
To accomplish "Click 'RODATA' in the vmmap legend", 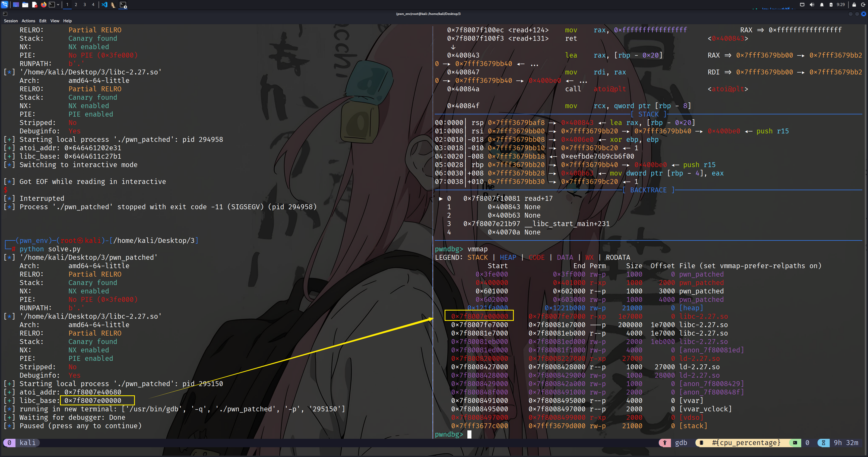I will 618,258.
